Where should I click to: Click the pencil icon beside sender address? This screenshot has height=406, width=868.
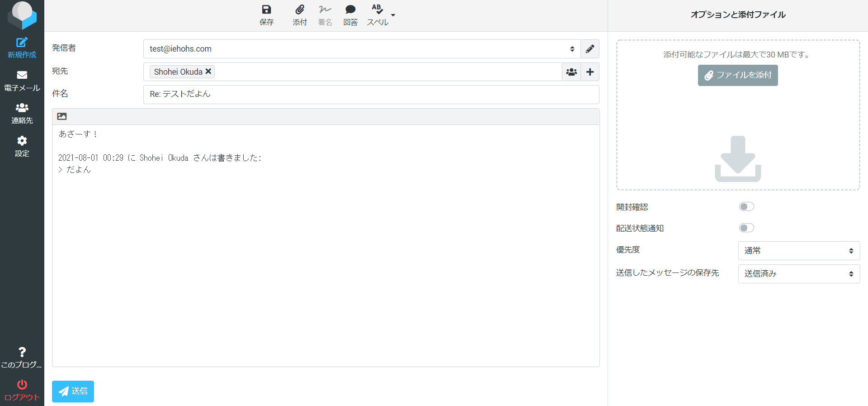pyautogui.click(x=590, y=49)
